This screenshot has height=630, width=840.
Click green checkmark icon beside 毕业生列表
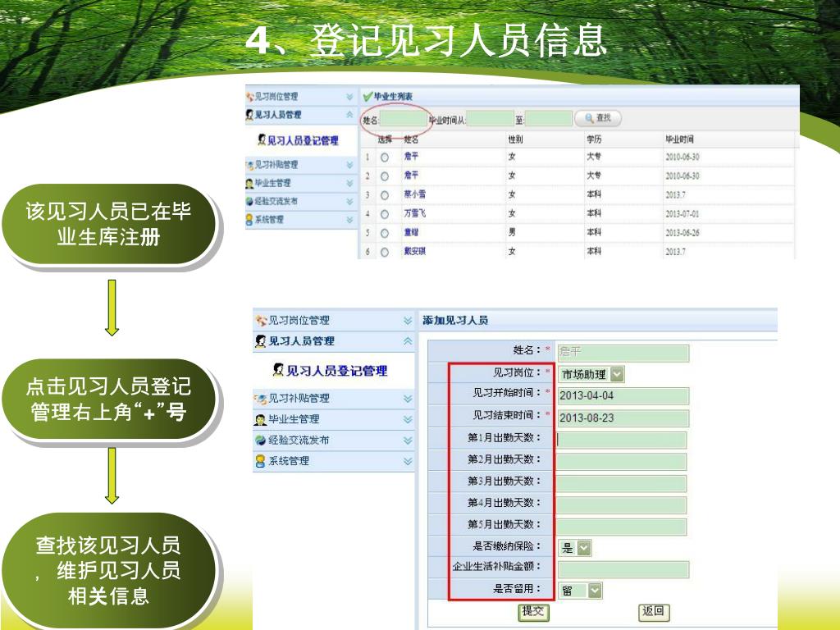367,97
